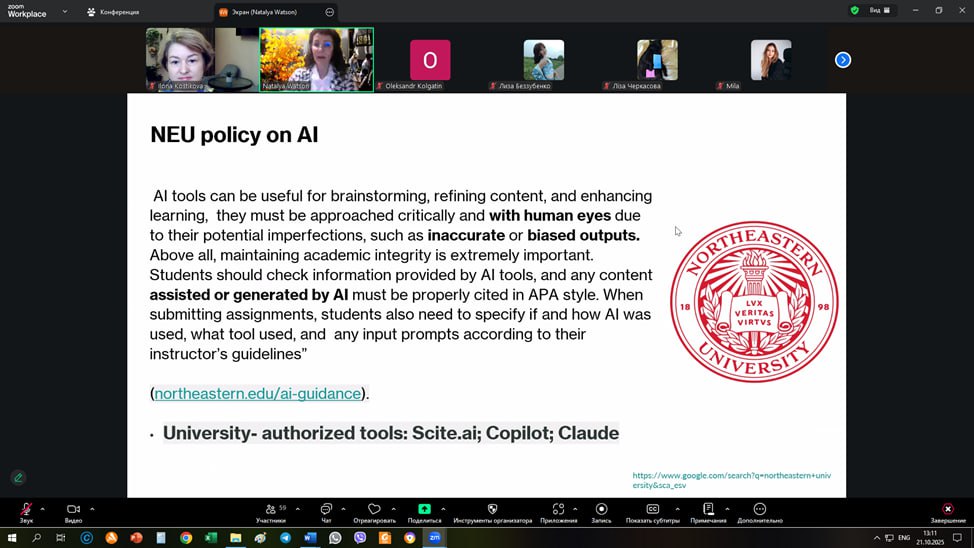The height and width of the screenshot is (548, 974).
Task: Open the Приложения apps icon
Action: pyautogui.click(x=558, y=510)
